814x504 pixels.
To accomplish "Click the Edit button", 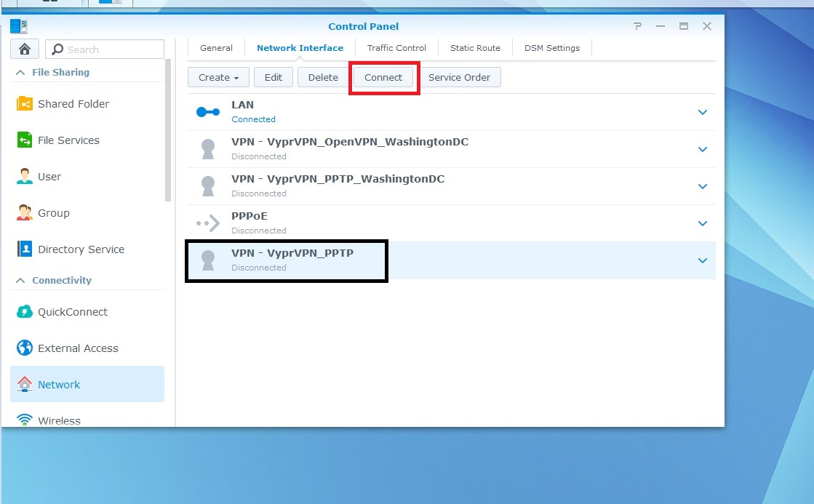I will (x=274, y=77).
